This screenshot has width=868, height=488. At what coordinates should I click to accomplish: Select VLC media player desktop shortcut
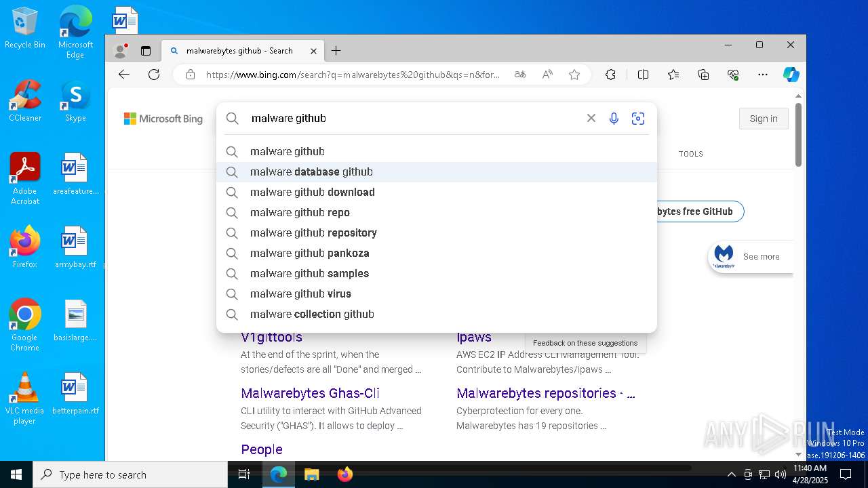click(x=25, y=399)
